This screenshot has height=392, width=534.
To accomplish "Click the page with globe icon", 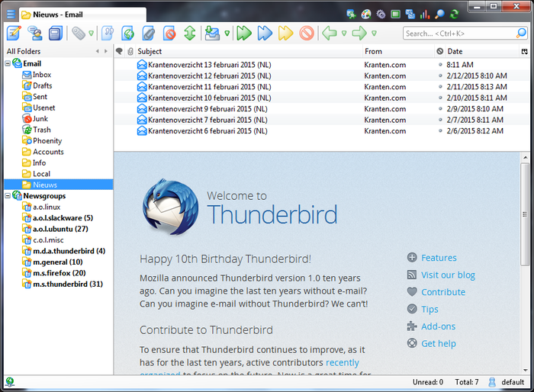I will (x=128, y=34).
